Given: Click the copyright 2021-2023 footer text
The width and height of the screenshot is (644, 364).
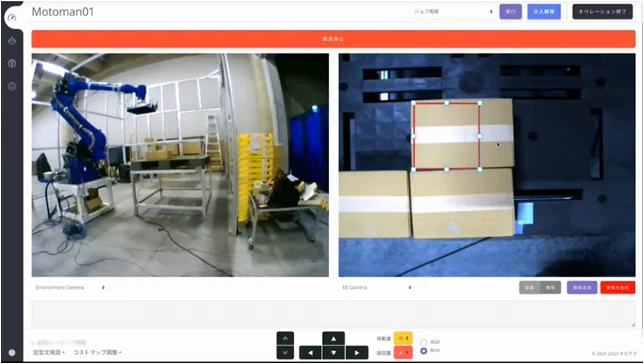Looking at the screenshot, I should click(614, 353).
